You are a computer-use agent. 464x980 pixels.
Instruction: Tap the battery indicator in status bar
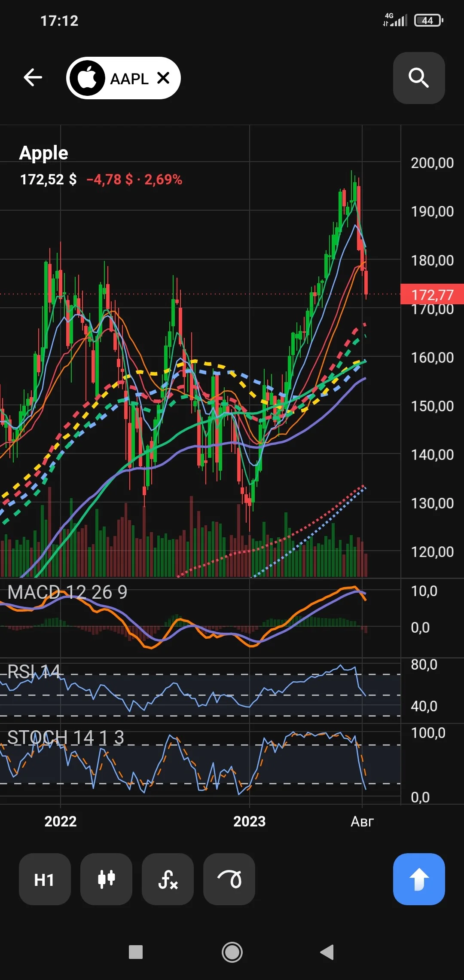tap(428, 20)
